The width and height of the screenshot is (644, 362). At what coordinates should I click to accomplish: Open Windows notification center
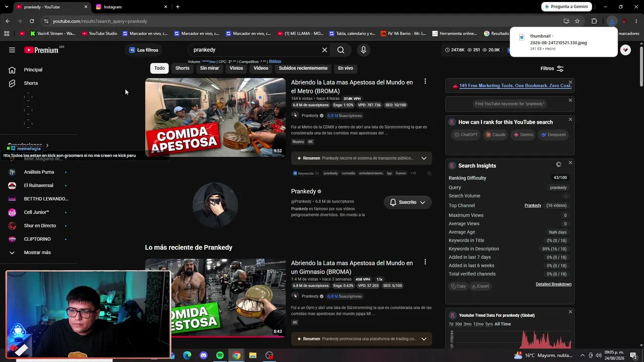click(633, 355)
